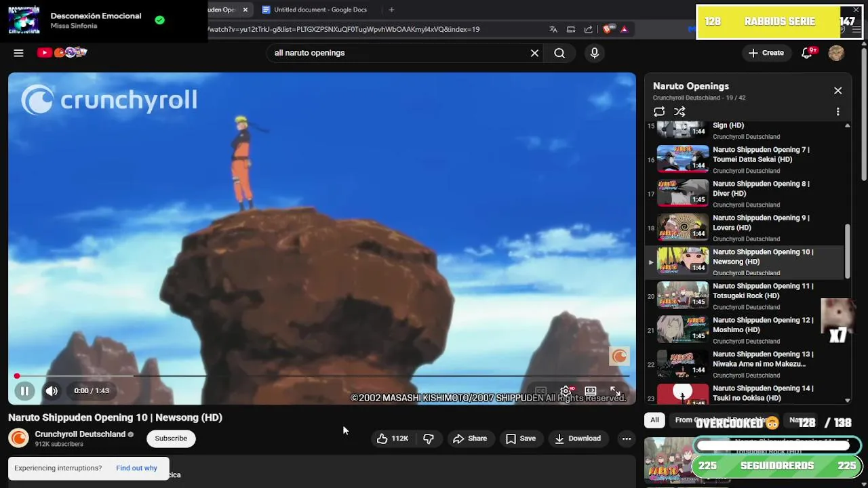
Task: Clear the search box text
Action: click(534, 53)
